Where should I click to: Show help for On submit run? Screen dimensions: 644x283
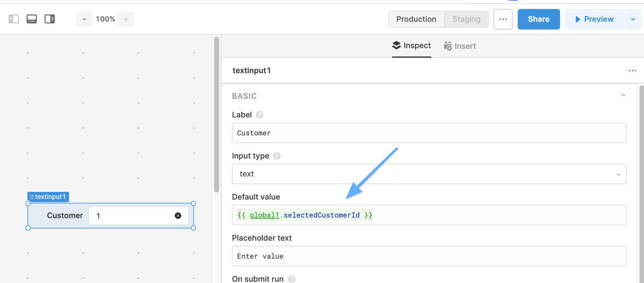pyautogui.click(x=292, y=279)
